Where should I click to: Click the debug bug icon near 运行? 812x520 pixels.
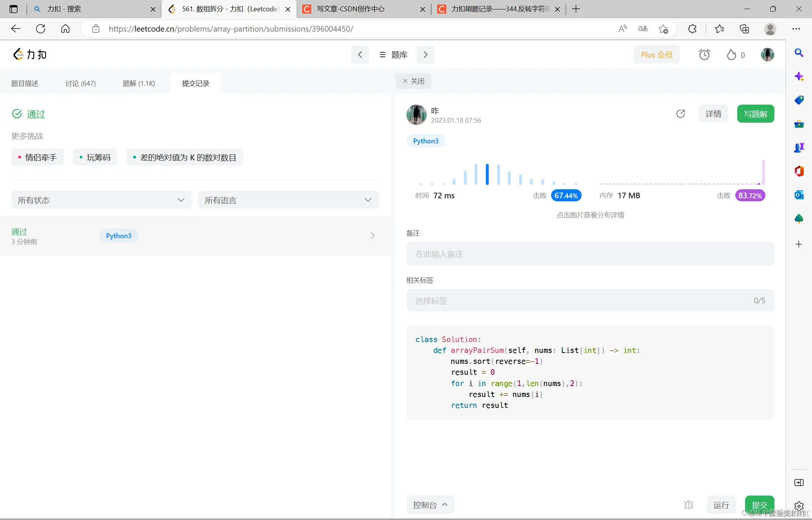click(688, 505)
